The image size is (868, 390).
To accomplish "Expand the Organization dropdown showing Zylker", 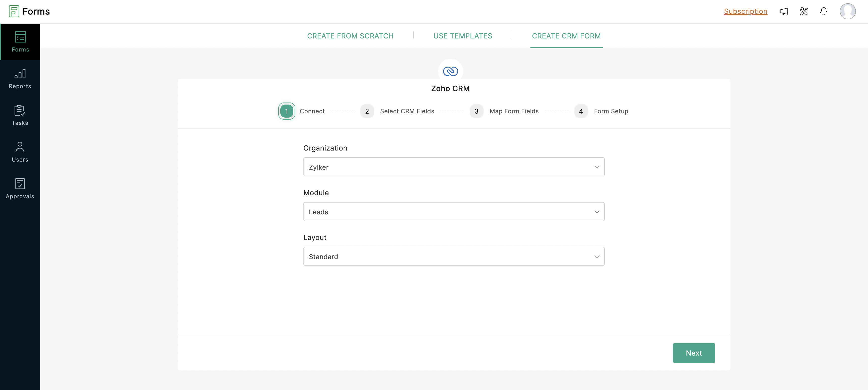I will 454,167.
